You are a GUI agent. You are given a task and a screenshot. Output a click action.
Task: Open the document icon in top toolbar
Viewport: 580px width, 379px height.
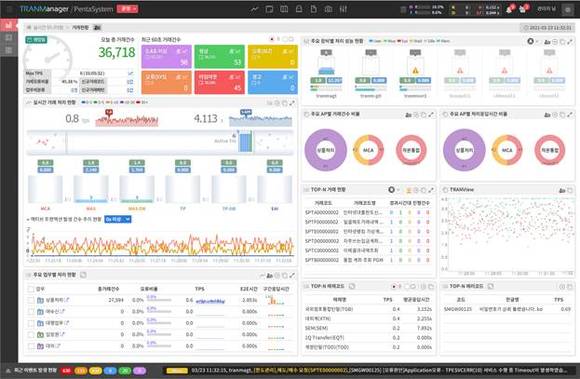pyautogui.click(x=314, y=9)
